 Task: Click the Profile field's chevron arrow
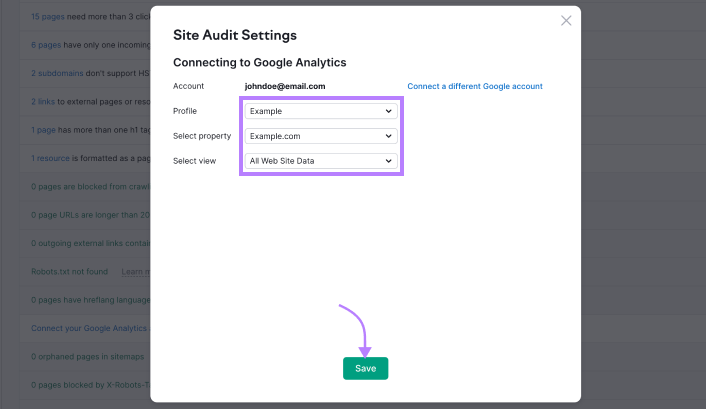click(389, 111)
